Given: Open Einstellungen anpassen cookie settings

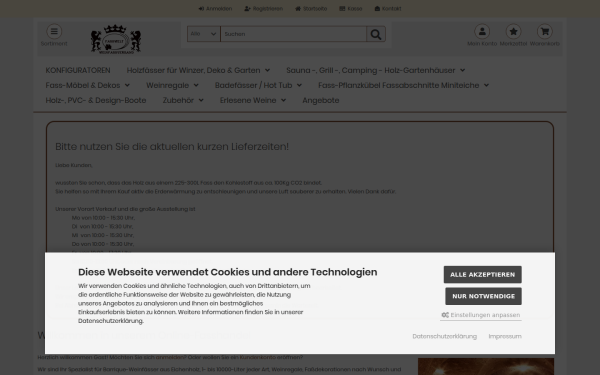Looking at the screenshot, I should point(481,315).
